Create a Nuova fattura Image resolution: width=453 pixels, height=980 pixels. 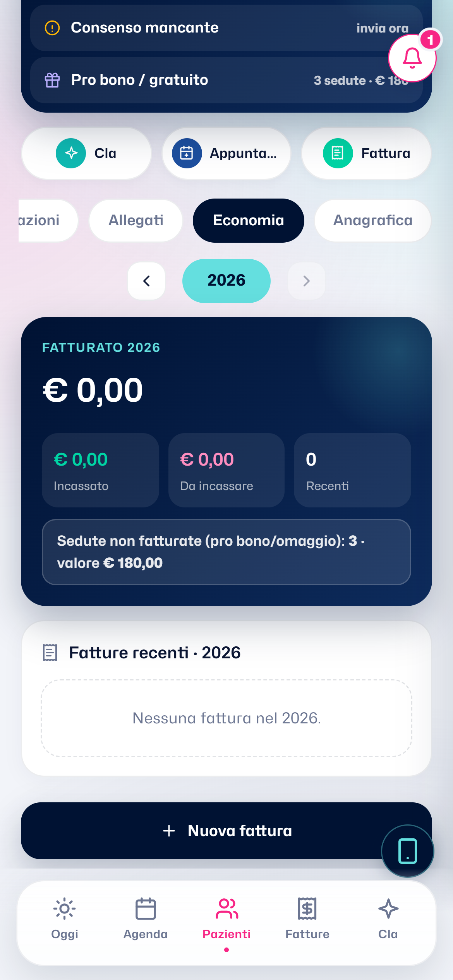coord(226,831)
